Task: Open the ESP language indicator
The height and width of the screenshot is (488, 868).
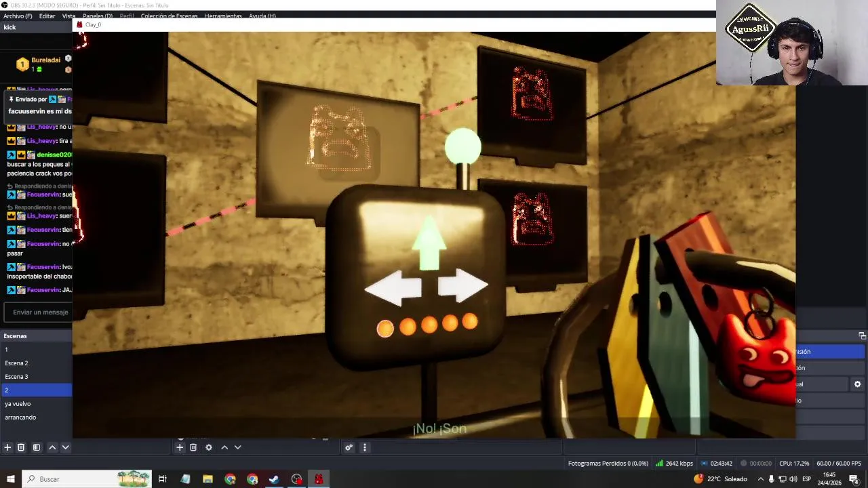Action: click(x=807, y=479)
